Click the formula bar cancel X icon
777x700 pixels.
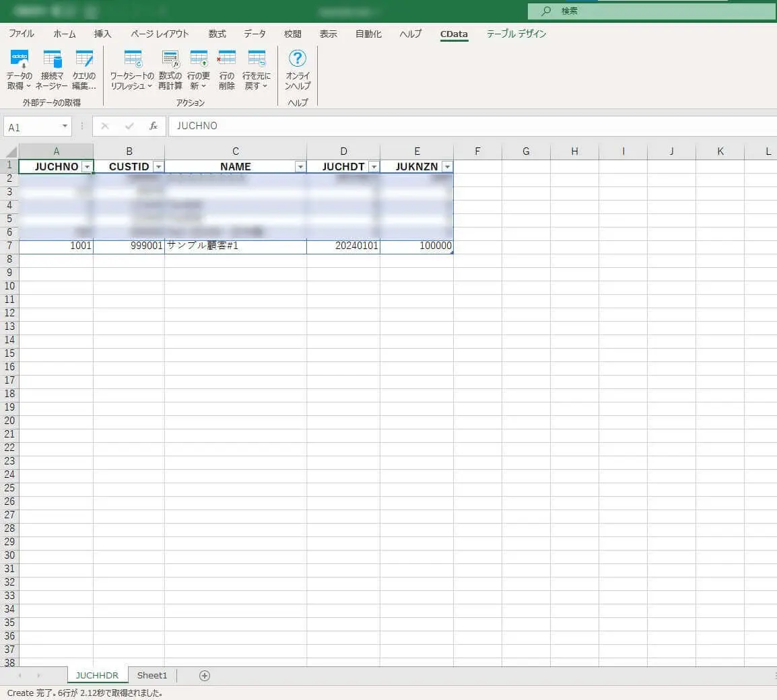point(104,126)
